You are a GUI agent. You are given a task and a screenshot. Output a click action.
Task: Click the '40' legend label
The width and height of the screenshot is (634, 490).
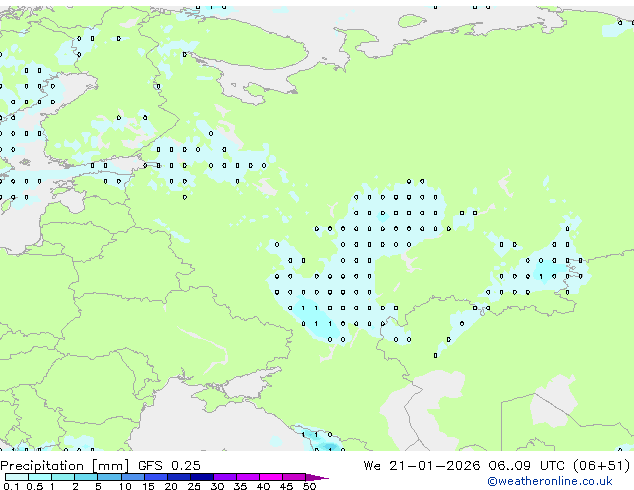click(x=263, y=486)
